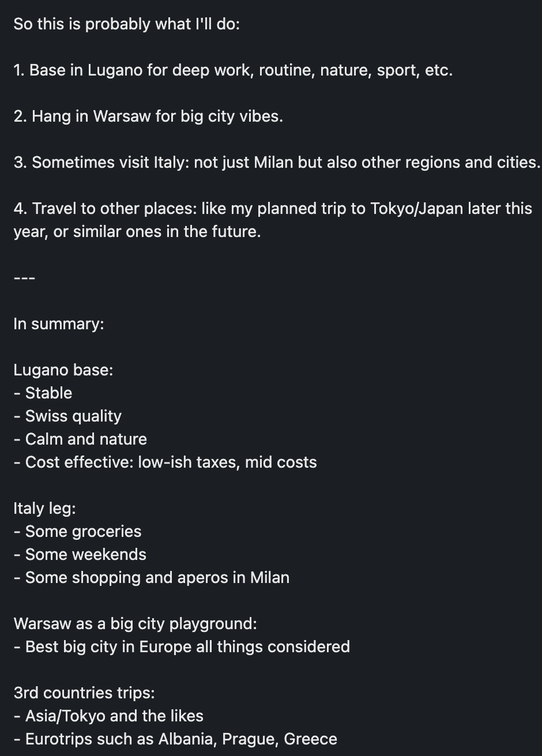Image resolution: width=542 pixels, height=756 pixels.
Task: Click the '---' separator line
Action: (x=24, y=278)
